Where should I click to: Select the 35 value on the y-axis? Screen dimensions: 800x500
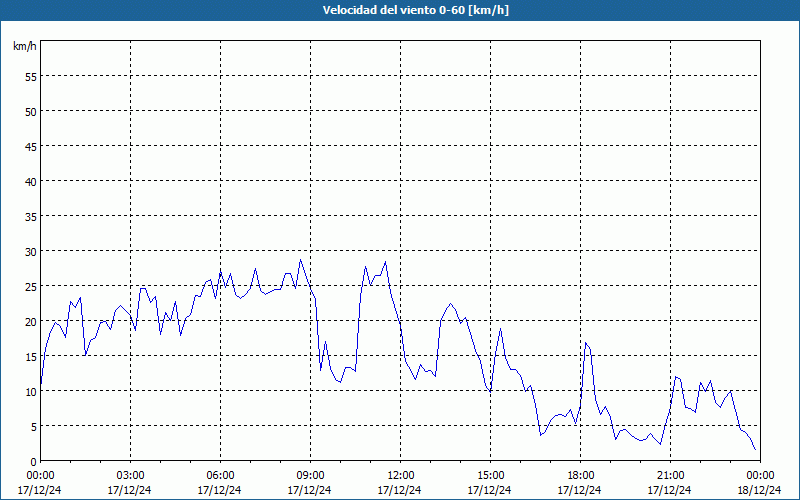pyautogui.click(x=31, y=216)
